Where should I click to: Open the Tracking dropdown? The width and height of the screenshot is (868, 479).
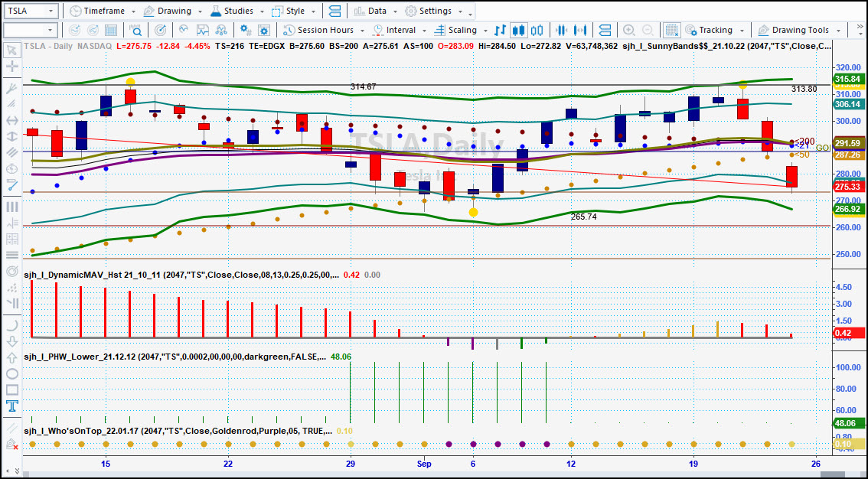tap(715, 30)
